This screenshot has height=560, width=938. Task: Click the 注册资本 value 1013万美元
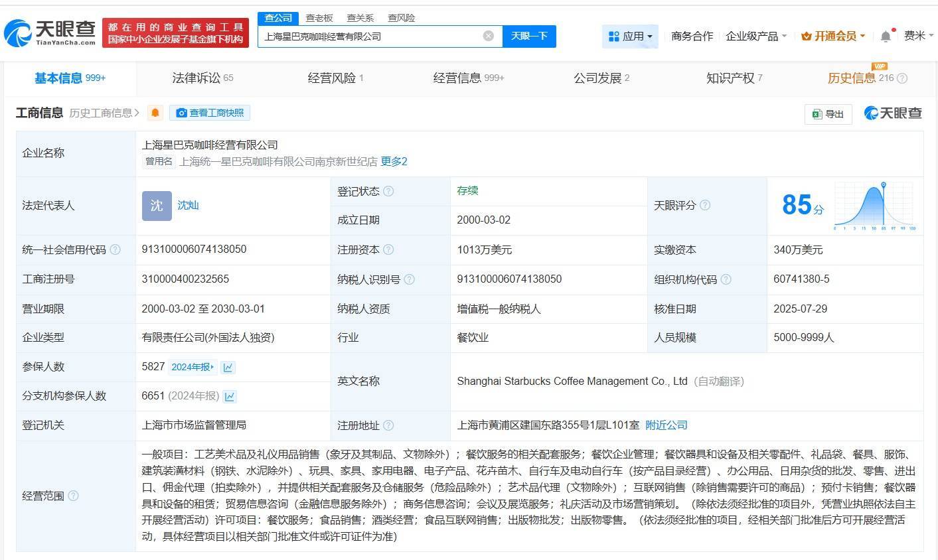click(x=485, y=250)
